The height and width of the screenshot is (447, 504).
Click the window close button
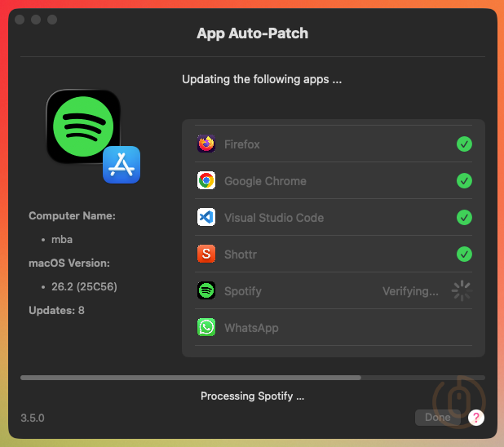pyautogui.click(x=20, y=20)
